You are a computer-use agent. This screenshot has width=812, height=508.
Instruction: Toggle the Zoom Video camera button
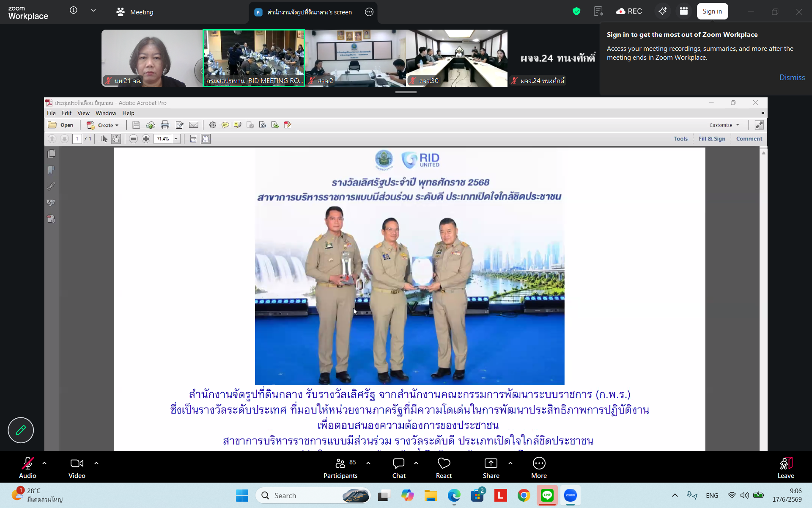pos(77,468)
